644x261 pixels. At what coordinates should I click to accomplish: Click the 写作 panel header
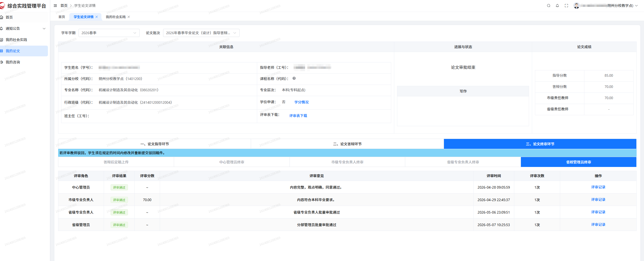[463, 91]
